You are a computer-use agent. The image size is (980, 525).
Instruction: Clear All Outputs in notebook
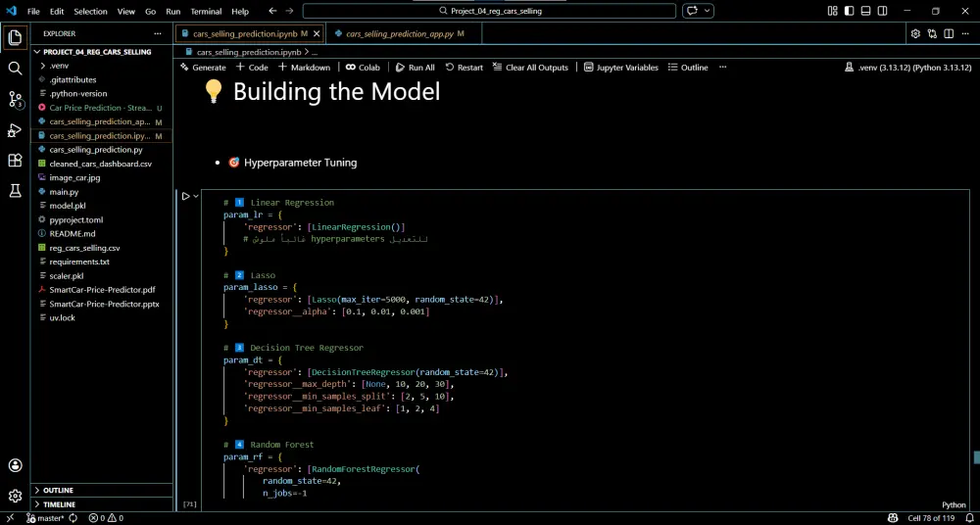(530, 68)
